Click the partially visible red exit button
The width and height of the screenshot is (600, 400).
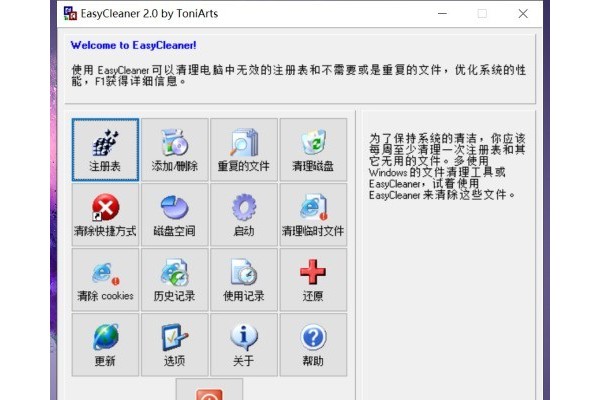pos(209,390)
